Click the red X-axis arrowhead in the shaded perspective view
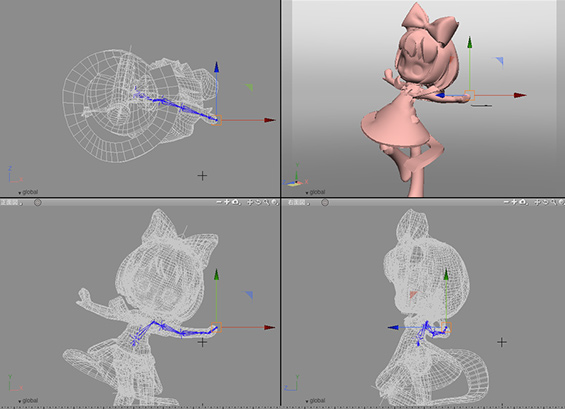The height and width of the screenshot is (409, 565). click(520, 95)
